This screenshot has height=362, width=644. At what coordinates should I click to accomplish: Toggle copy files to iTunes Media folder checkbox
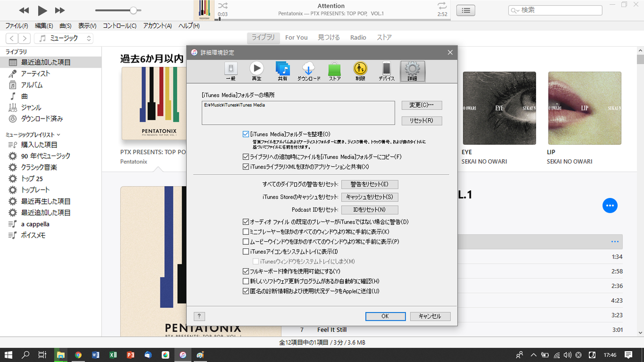click(x=246, y=157)
